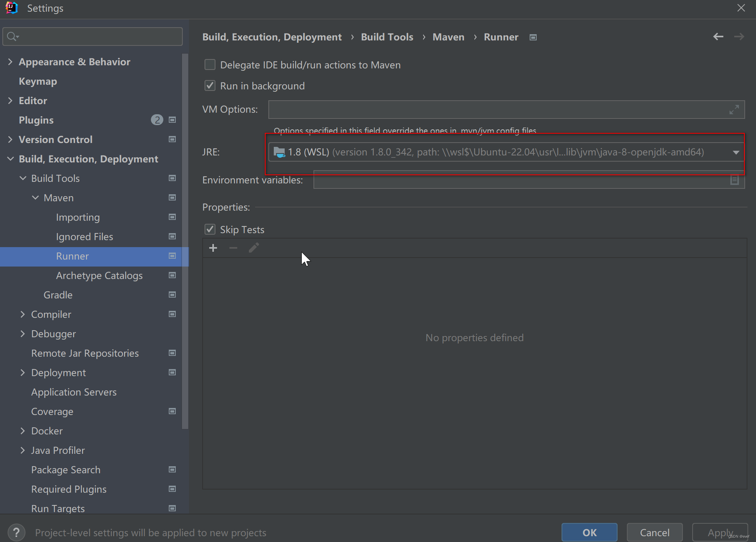Click project-level icon next to Ignored Files
Image resolution: width=756 pixels, height=542 pixels.
(x=172, y=236)
